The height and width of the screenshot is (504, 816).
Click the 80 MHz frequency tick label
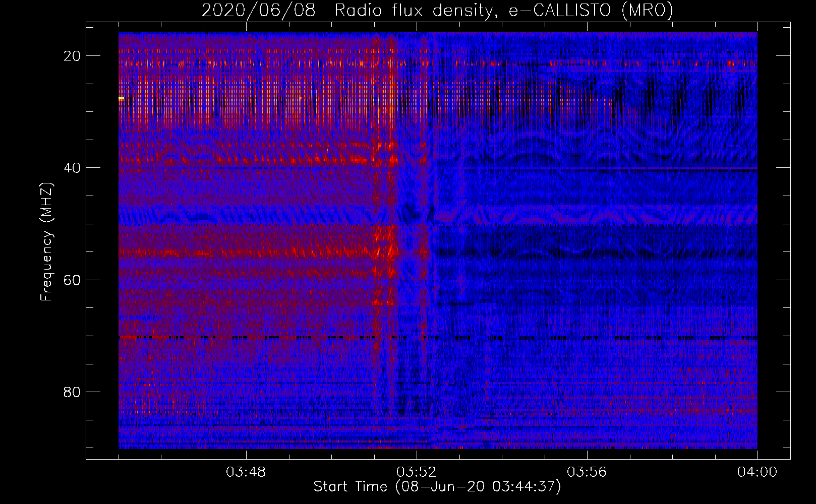tap(72, 392)
